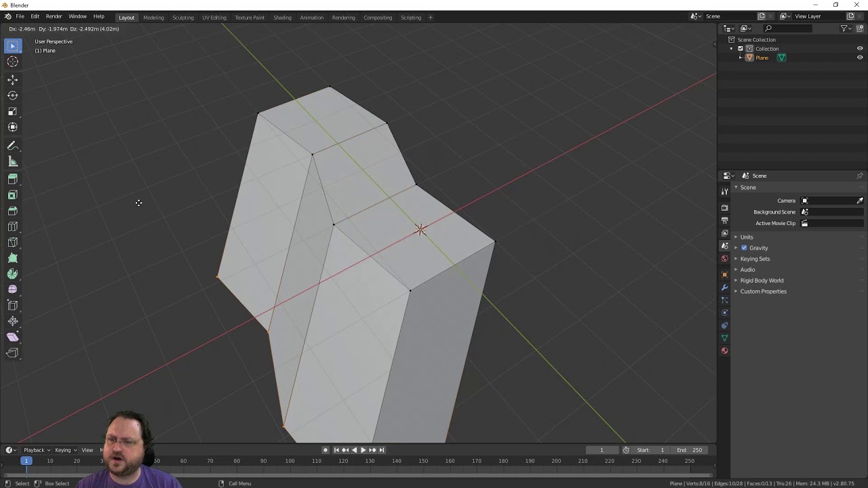Open Particles properties tab
868x488 pixels.
coord(724,300)
